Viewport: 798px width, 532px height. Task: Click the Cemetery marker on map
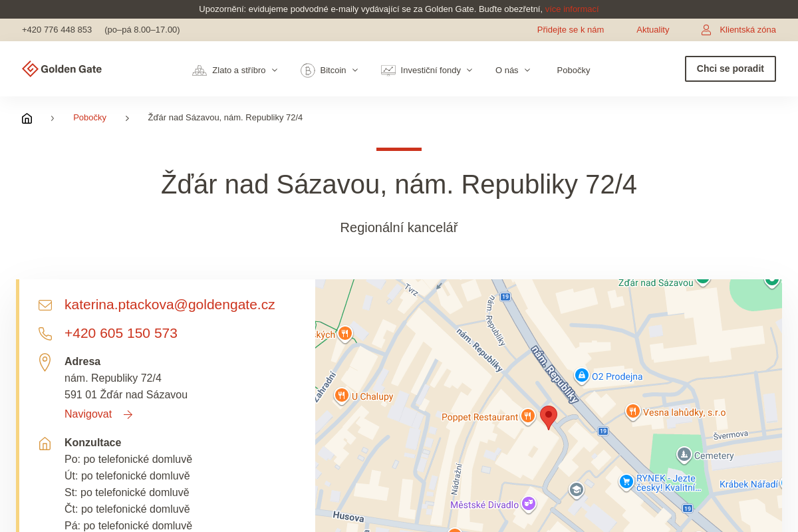(x=684, y=455)
